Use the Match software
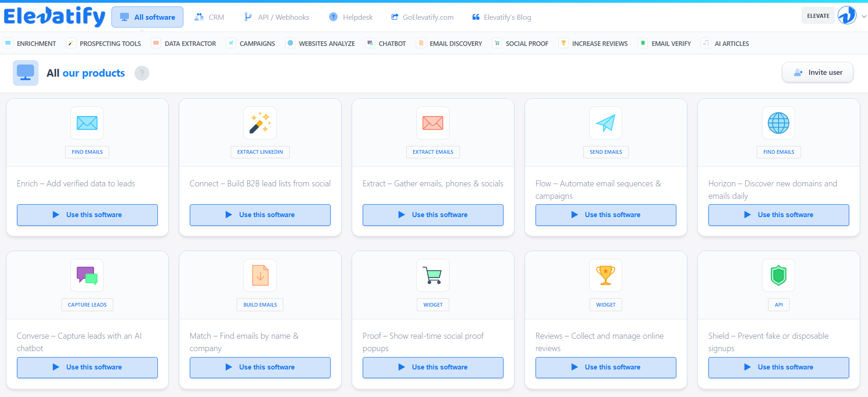Screen dimensions: 868x397 [260, 367]
